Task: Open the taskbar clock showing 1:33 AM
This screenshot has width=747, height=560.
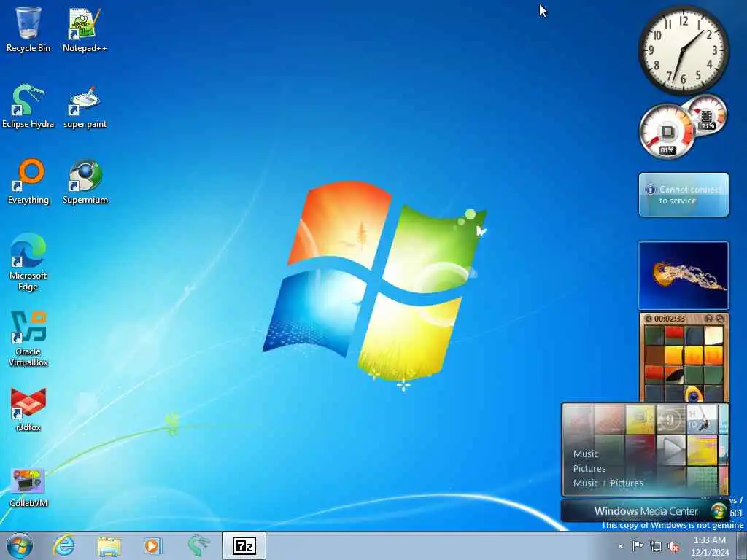Action: pos(709,546)
